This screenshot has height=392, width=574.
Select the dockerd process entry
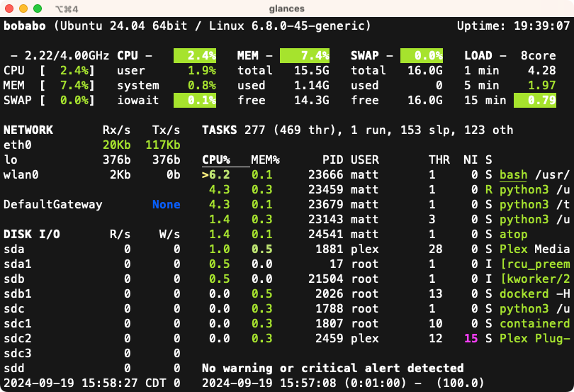(524, 293)
